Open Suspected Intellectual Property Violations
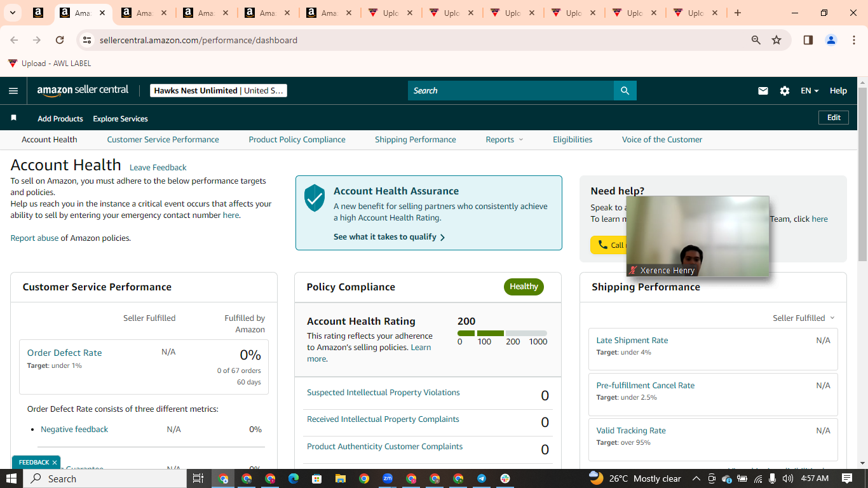The image size is (868, 488). click(x=383, y=393)
